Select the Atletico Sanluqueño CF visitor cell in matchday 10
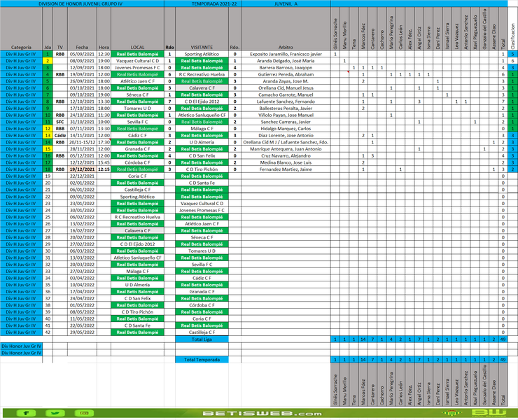The height and width of the screenshot is (420, 518). point(202,115)
